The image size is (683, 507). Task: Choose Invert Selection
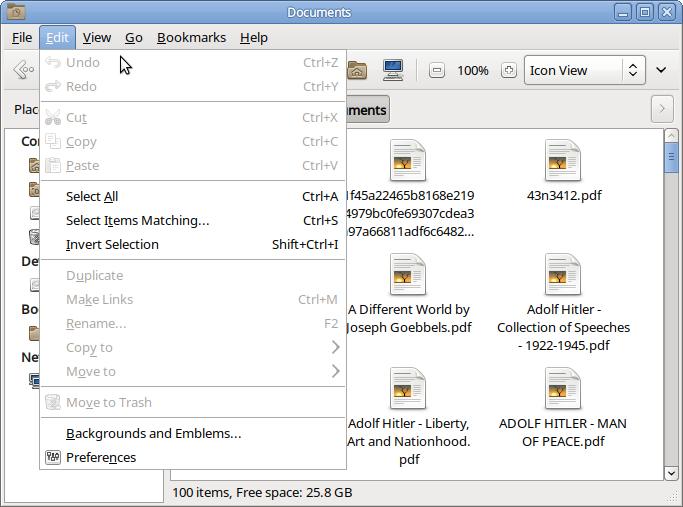[193, 244]
